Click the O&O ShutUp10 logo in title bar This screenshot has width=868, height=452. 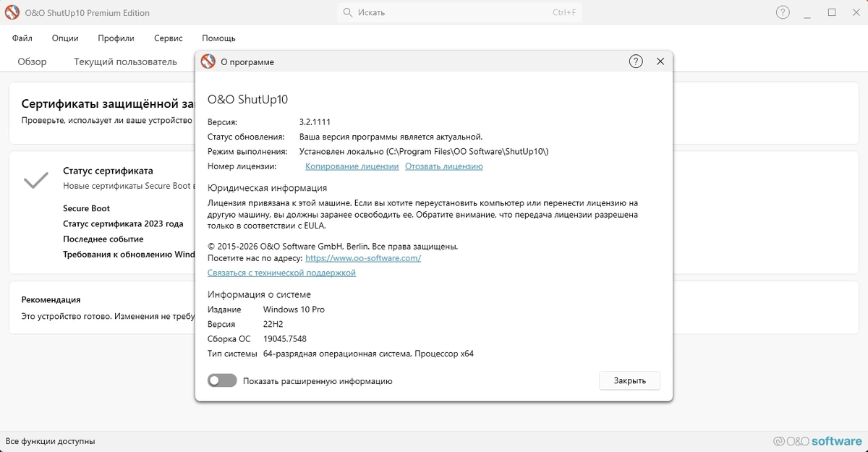[x=12, y=12]
